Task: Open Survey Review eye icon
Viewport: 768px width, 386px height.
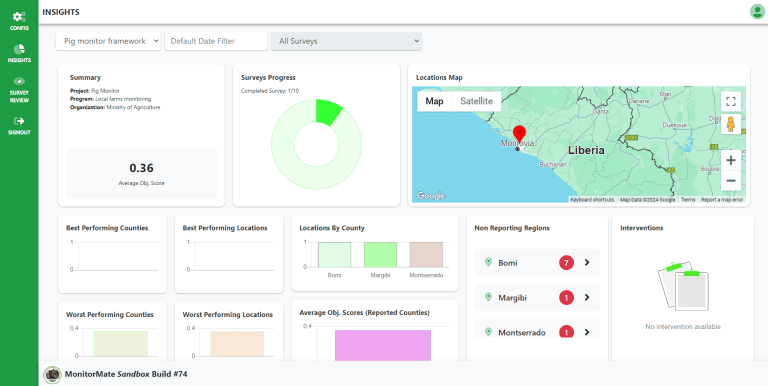Action: [19, 81]
